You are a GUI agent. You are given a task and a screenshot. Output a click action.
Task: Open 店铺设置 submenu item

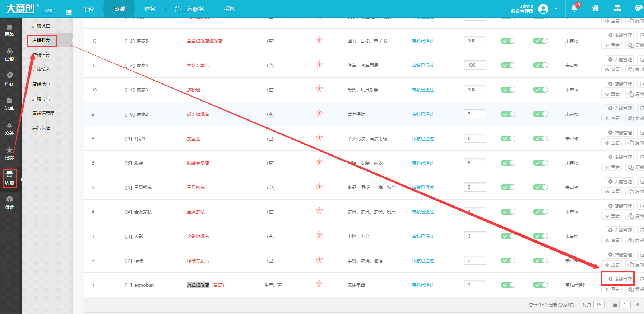(x=41, y=26)
